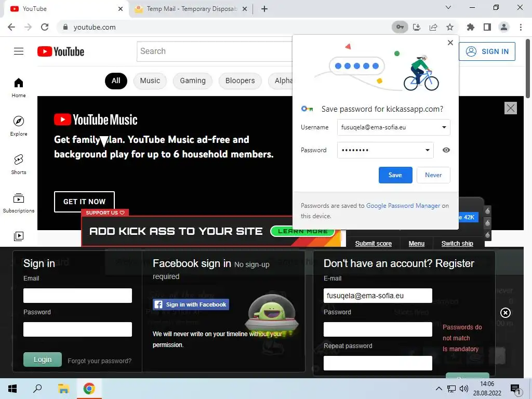The width and height of the screenshot is (532, 399).
Task: Click the Sign in Password field
Action: 78,329
